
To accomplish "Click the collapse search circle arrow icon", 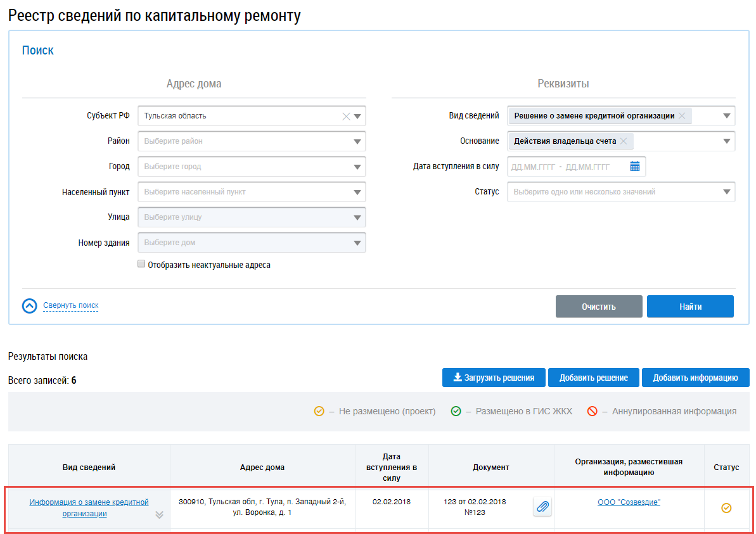I will (x=29, y=305).
